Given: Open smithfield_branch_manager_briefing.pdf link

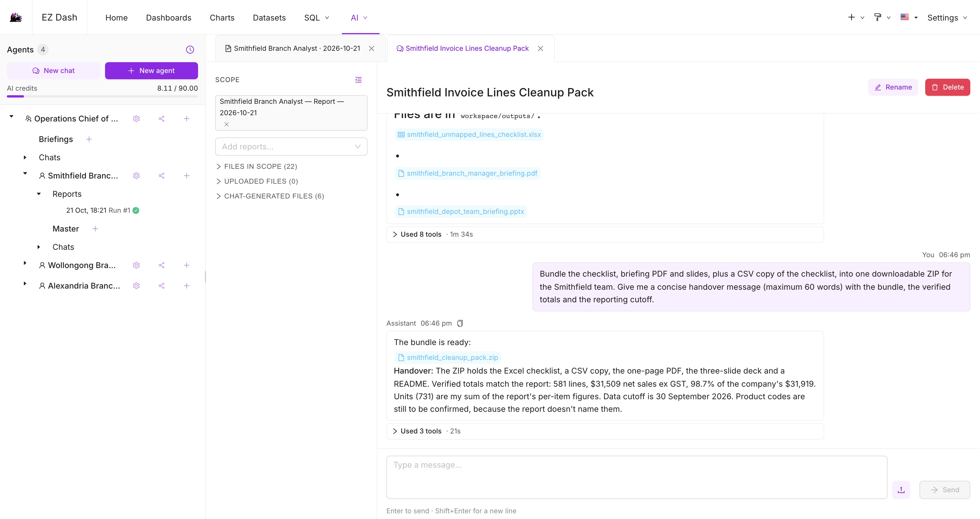Looking at the screenshot, I should point(467,173).
